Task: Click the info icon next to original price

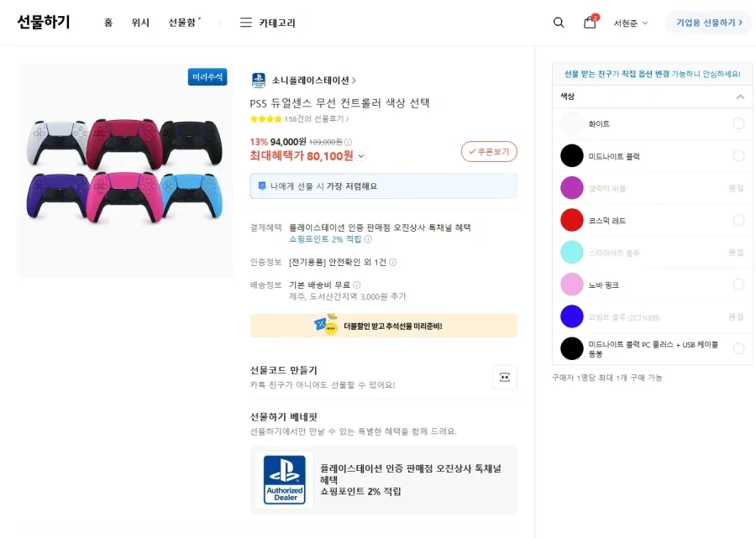Action: pos(348,142)
